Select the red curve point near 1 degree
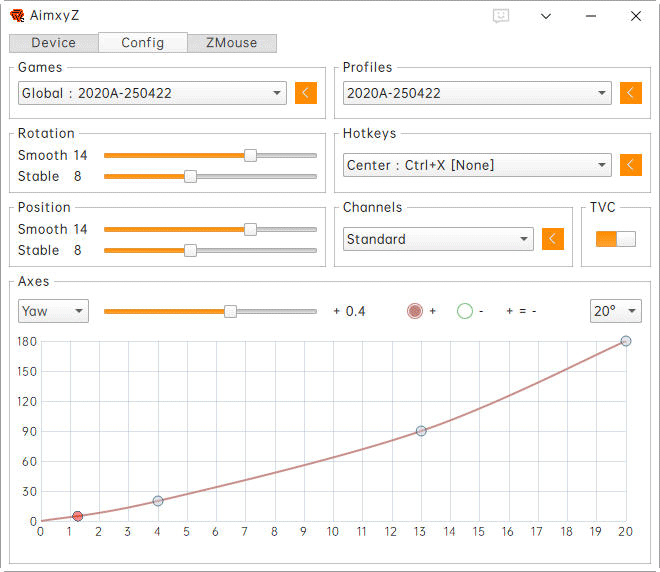Image resolution: width=660 pixels, height=572 pixels. point(77,516)
